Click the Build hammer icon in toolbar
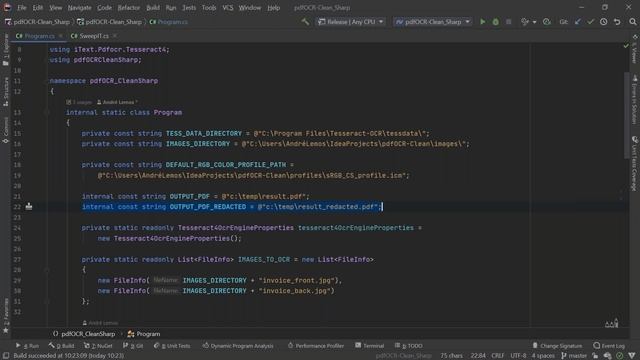Image resolution: width=640 pixels, height=360 pixels. tap(305, 22)
